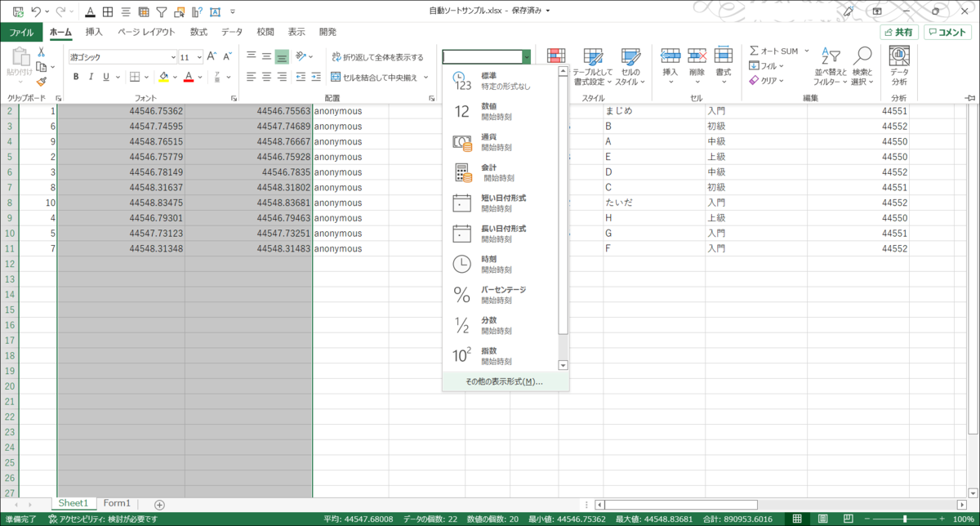This screenshot has height=526, width=980.
Task: Select 数値 number format option
Action: (x=500, y=112)
